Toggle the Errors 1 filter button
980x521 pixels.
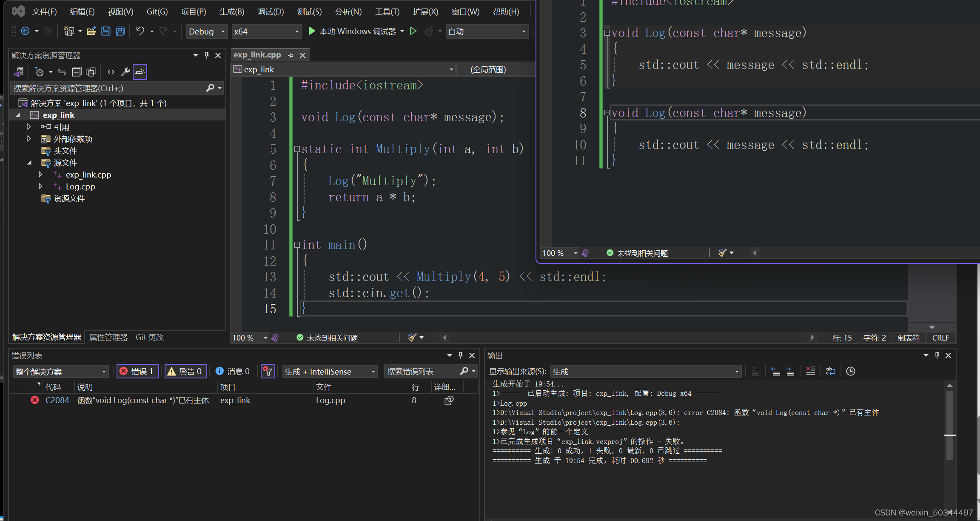pos(138,371)
